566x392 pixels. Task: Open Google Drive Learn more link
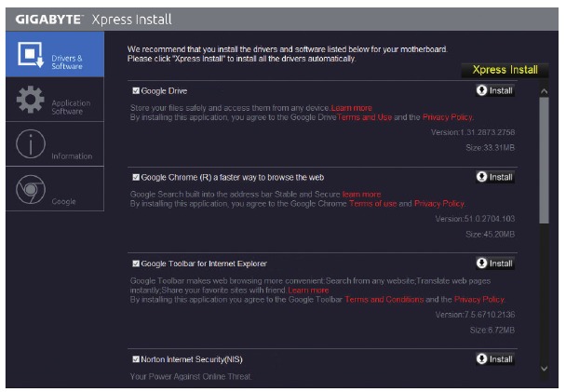click(x=351, y=108)
